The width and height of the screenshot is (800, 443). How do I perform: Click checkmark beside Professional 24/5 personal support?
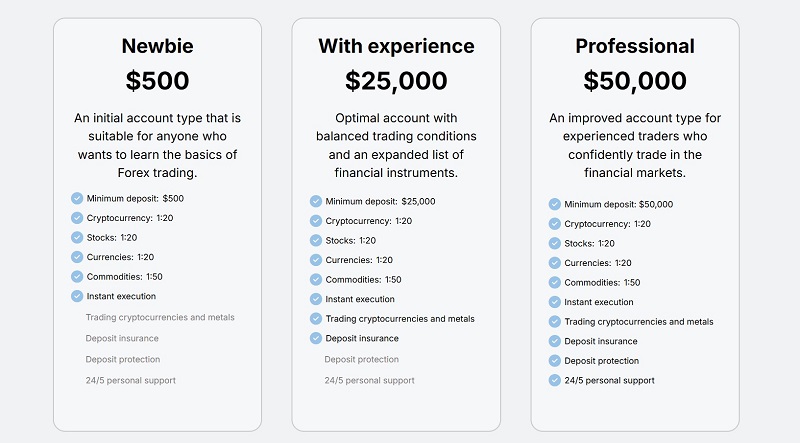[555, 380]
